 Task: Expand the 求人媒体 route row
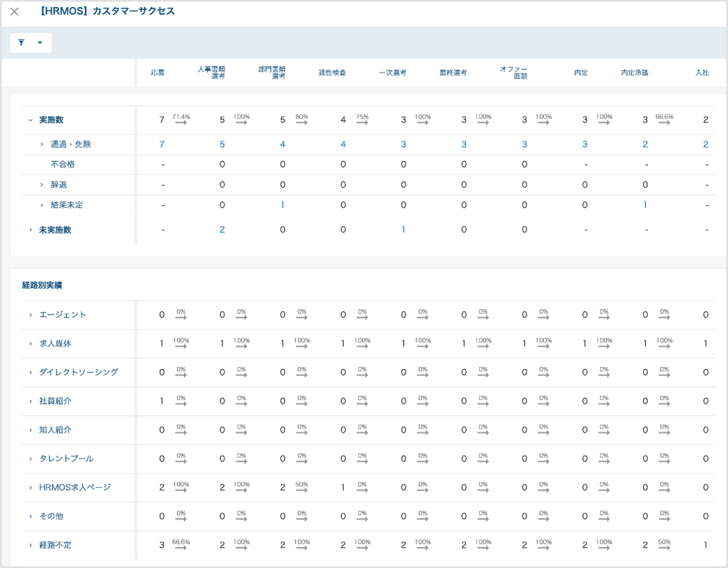pyautogui.click(x=31, y=344)
